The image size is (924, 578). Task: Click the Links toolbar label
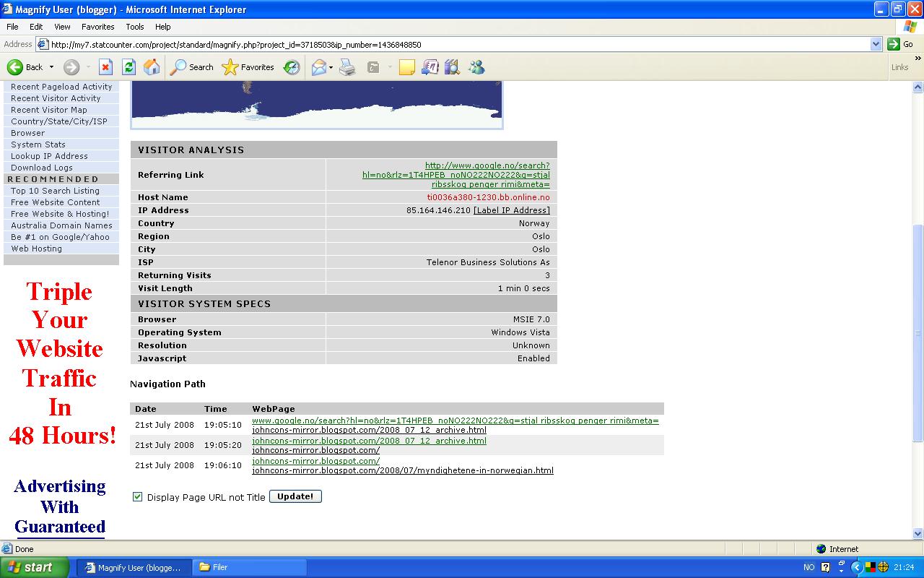point(899,67)
